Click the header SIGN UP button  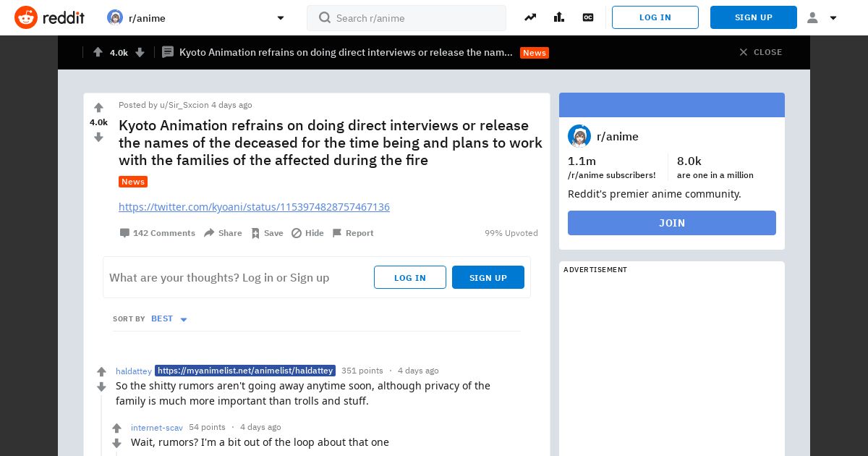(x=754, y=17)
